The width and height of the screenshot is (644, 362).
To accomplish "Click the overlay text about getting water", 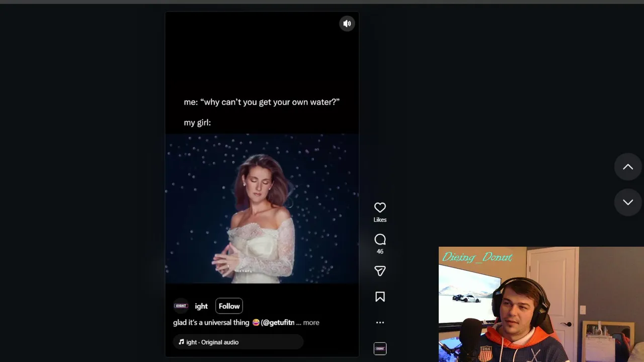I will tap(262, 102).
